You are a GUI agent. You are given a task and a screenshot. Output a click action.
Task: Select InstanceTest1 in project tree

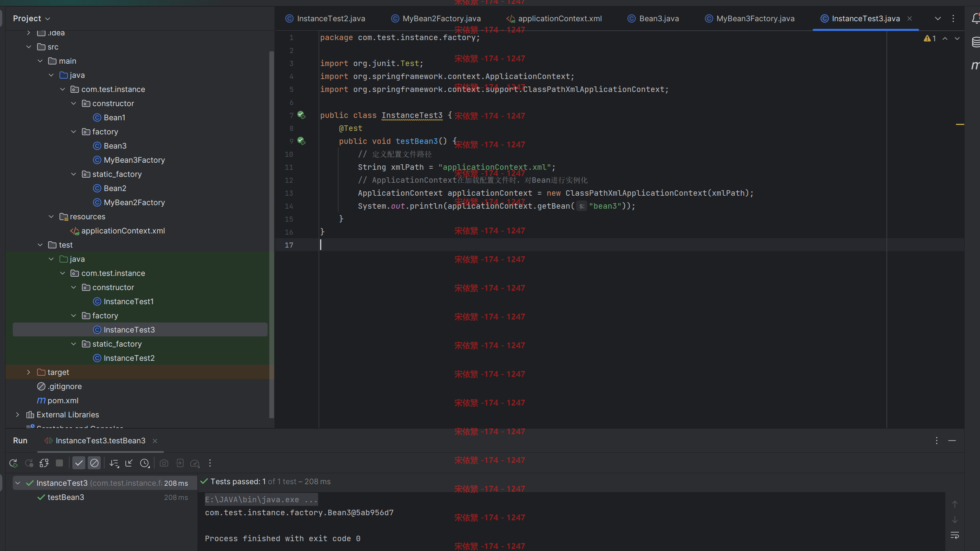pos(129,301)
